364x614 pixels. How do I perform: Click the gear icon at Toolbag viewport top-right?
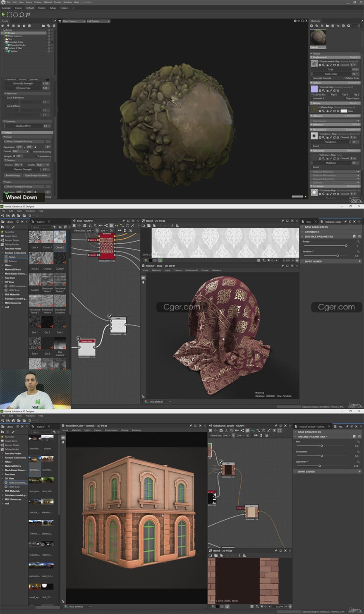(295, 21)
